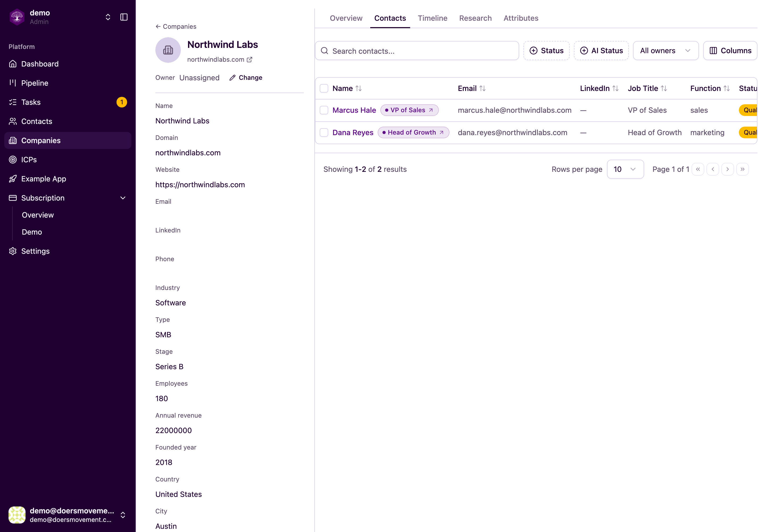Launch Example App from the sidebar
The image size is (766, 532).
pyautogui.click(x=68, y=179)
